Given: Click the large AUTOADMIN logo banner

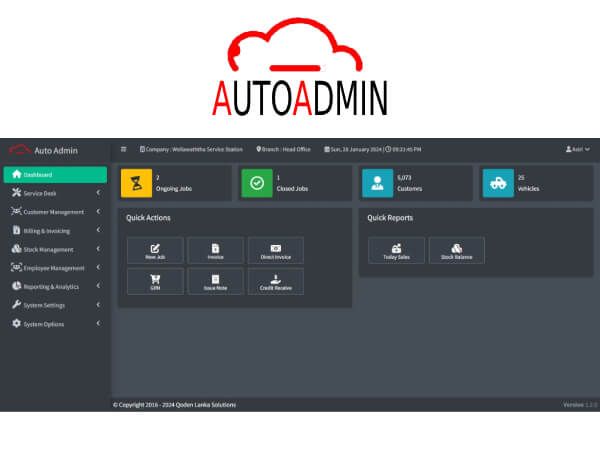Looking at the screenshot, I should click(300, 67).
